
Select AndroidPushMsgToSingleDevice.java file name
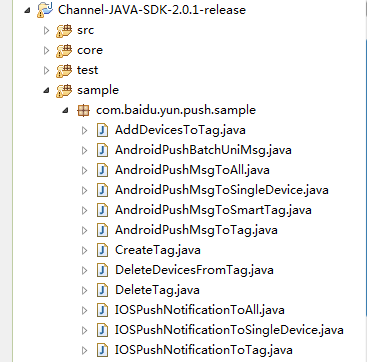coord(222,190)
